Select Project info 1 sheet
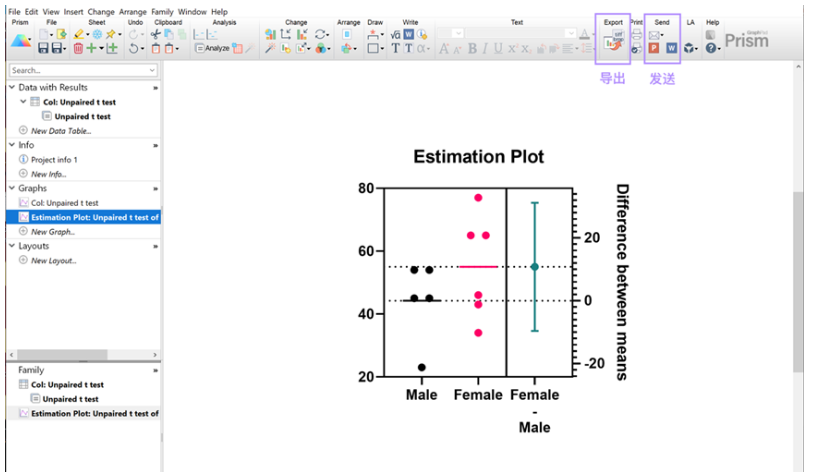The image size is (813, 472). [54, 159]
